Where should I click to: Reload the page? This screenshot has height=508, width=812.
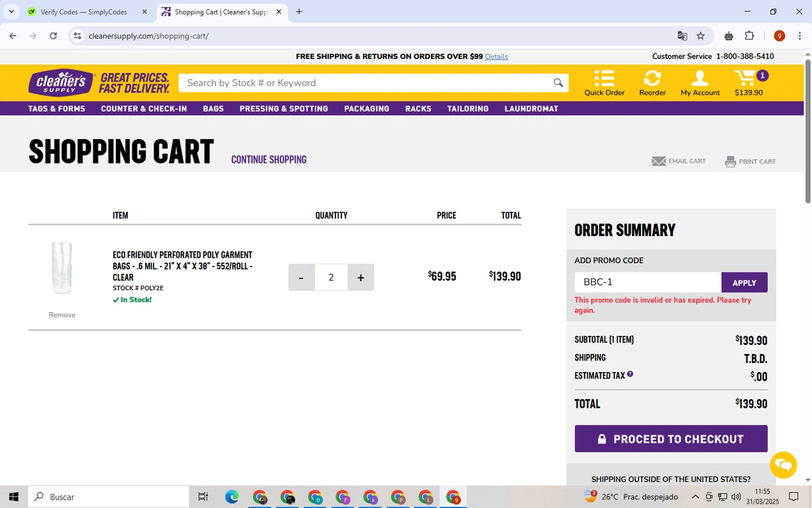tap(53, 36)
